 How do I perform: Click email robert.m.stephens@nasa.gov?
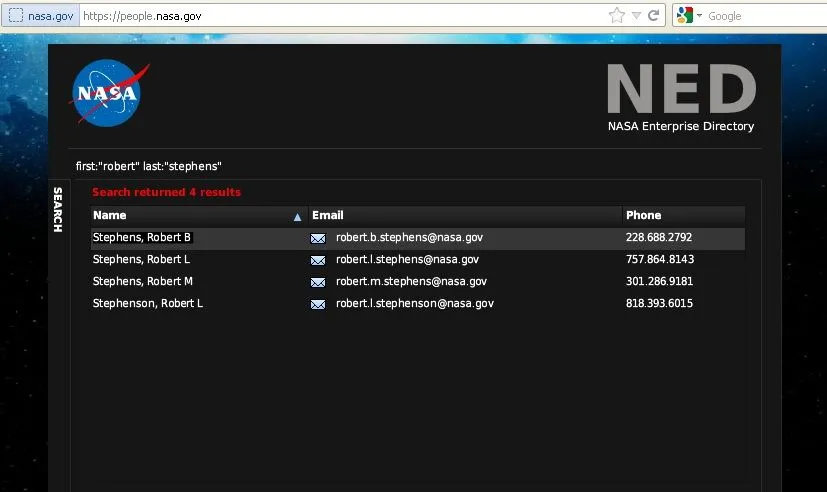[411, 282]
